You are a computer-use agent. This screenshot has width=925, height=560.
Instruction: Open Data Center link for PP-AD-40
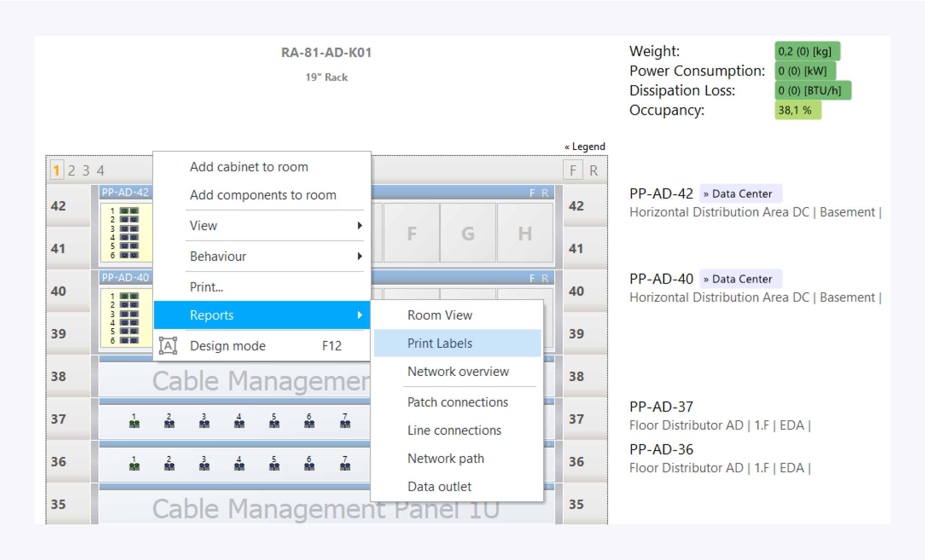(x=741, y=279)
